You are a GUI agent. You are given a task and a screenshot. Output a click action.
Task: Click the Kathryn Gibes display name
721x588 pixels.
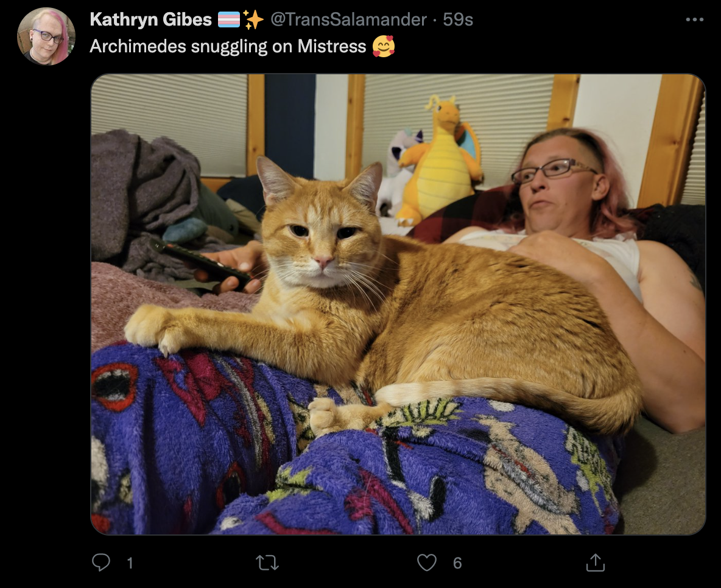click(151, 19)
